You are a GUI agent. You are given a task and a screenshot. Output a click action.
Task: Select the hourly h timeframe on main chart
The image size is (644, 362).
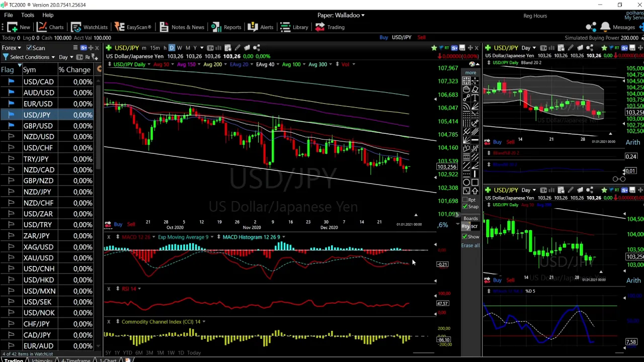(x=165, y=48)
